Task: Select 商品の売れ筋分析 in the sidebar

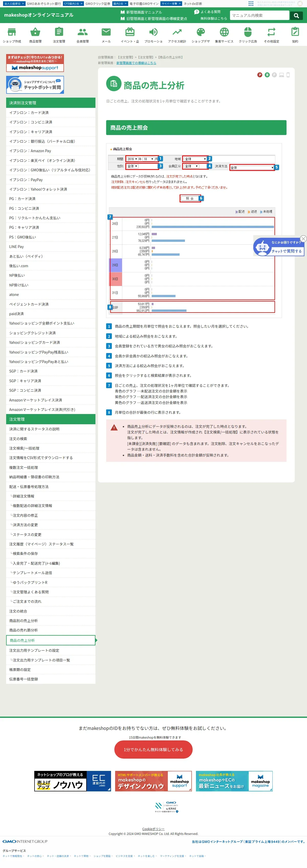Action: 51,630
